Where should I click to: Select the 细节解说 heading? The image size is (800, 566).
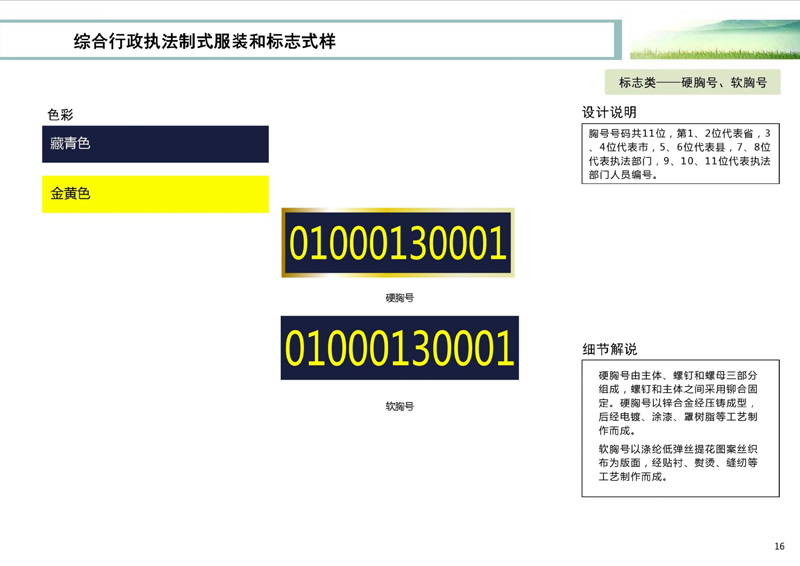[609, 349]
